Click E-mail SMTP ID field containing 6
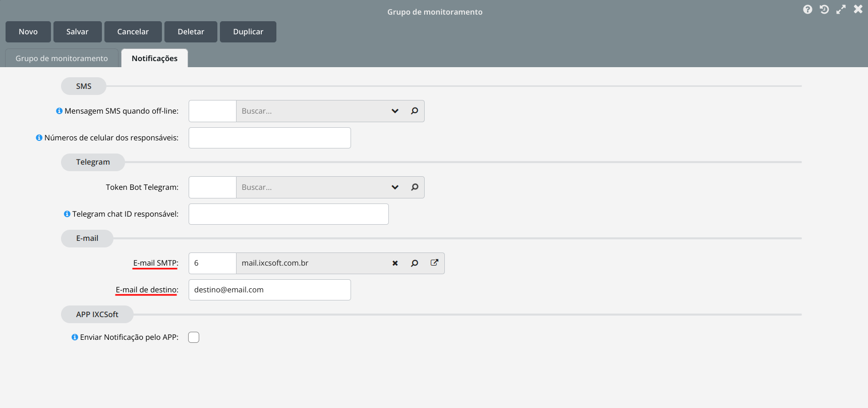The image size is (868, 408). pos(212,263)
